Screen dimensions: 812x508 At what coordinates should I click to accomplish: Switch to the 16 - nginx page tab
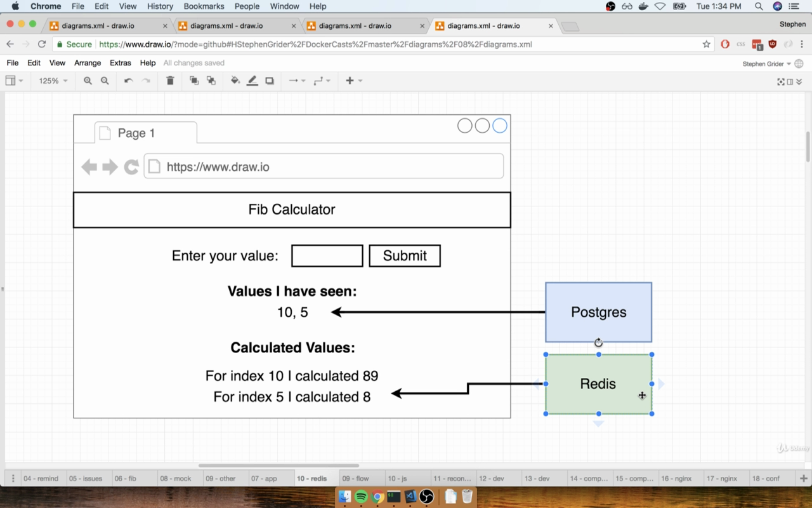point(676,478)
